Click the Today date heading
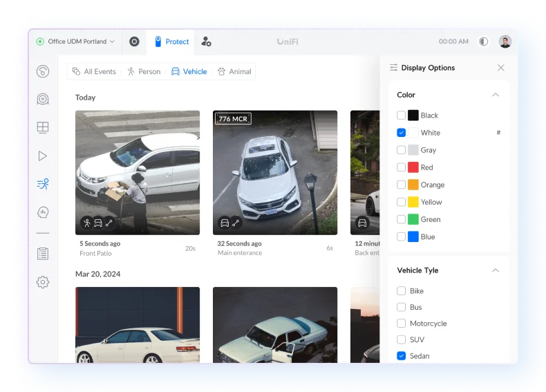 (85, 97)
